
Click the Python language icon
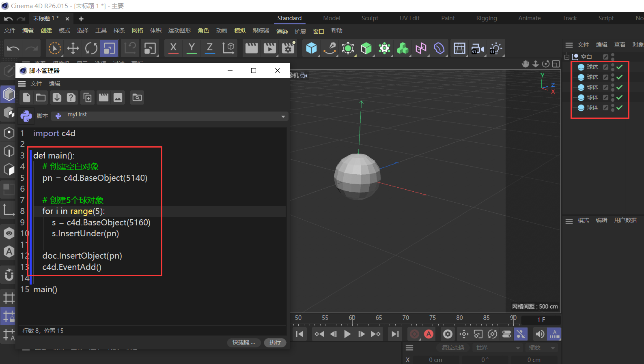[x=26, y=116]
